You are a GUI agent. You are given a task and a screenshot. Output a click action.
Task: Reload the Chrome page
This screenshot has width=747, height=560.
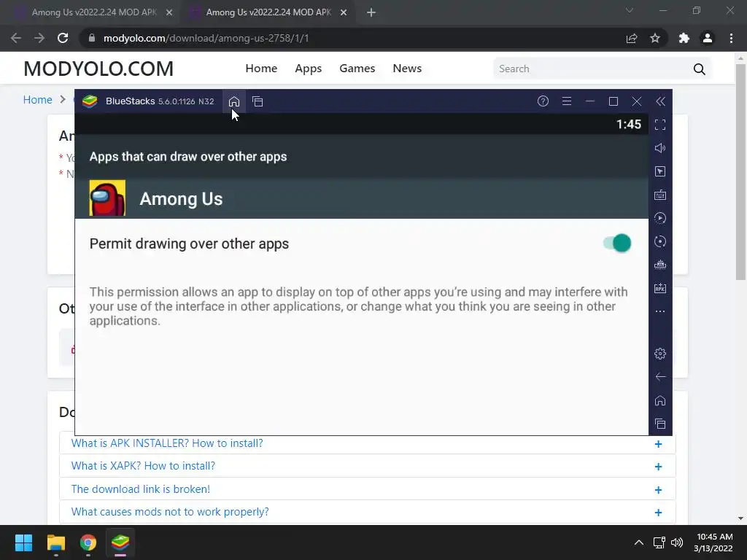pyautogui.click(x=63, y=38)
